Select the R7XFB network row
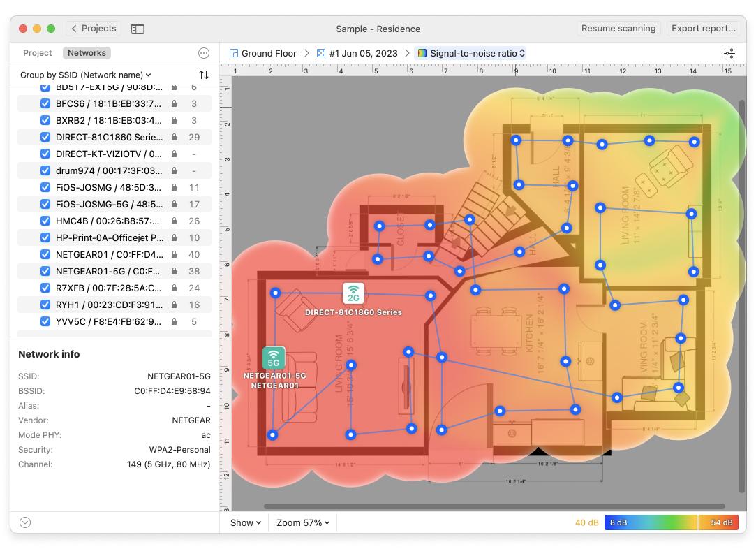Viewport: 756px width, 549px height. pos(114,288)
